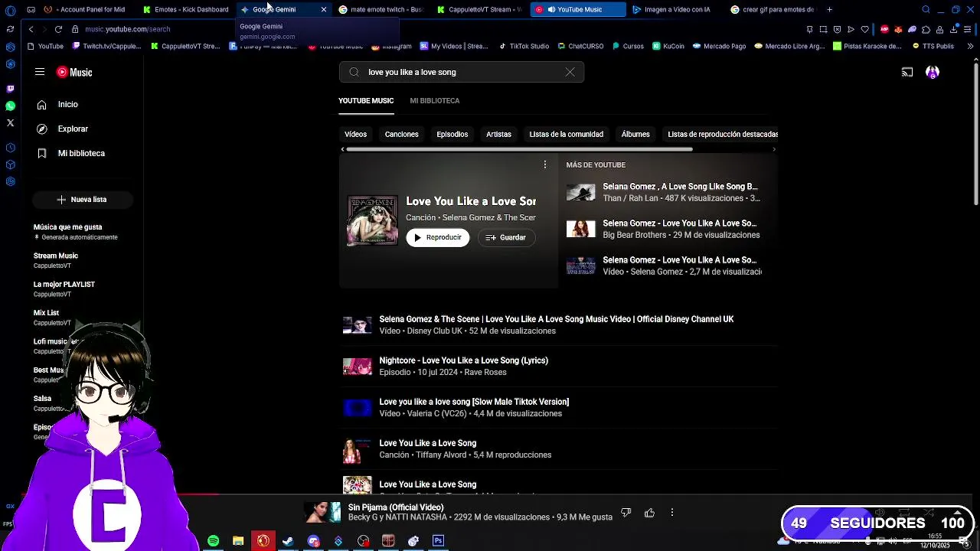Reload the page
The height and width of the screenshot is (551, 980).
pos(58,29)
